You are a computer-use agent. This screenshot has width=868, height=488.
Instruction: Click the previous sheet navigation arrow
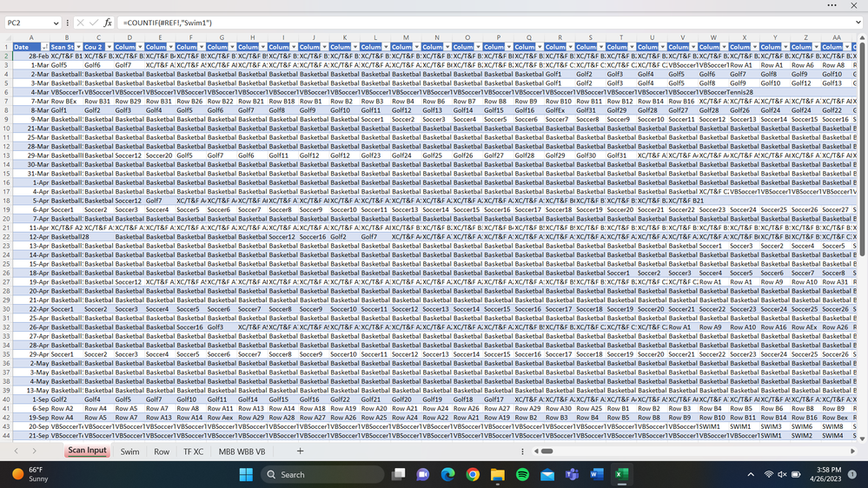point(16,451)
